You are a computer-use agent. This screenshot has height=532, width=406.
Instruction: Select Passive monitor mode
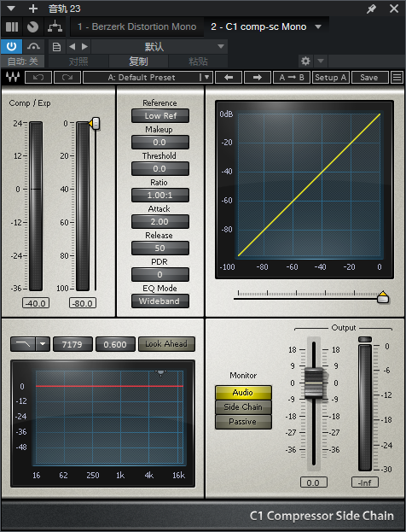[x=243, y=422]
